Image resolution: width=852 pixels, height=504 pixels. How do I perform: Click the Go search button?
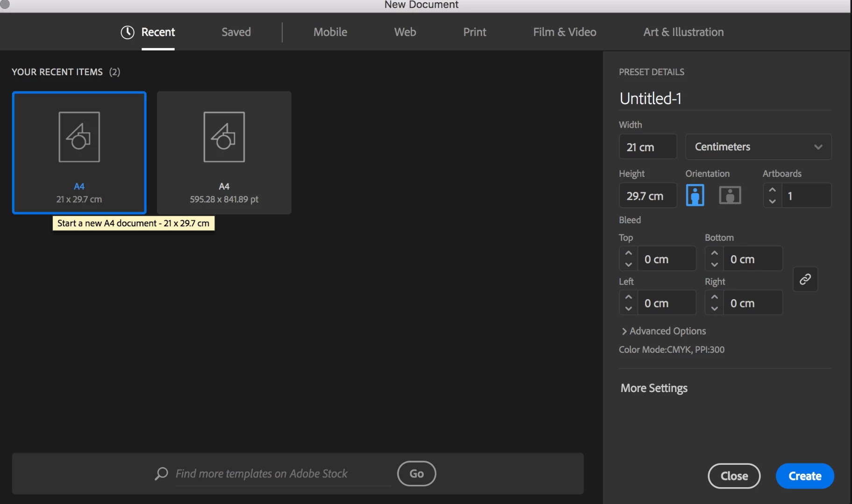coord(417,474)
